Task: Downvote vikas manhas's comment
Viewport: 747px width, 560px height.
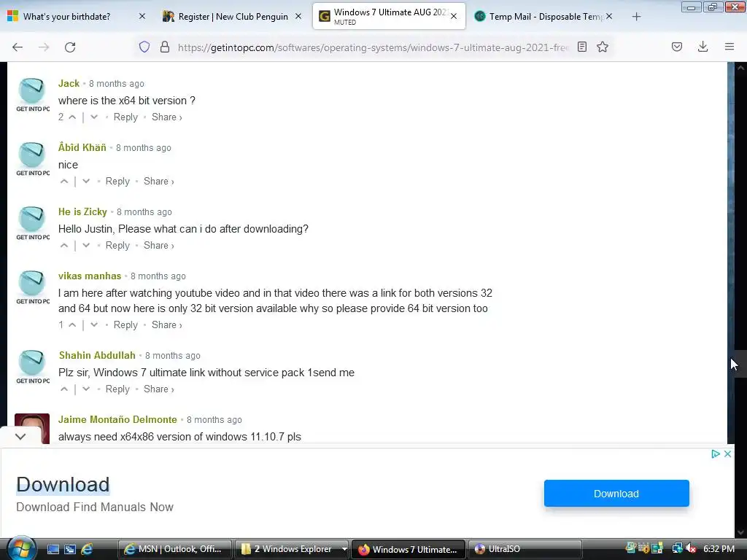Action: click(94, 325)
